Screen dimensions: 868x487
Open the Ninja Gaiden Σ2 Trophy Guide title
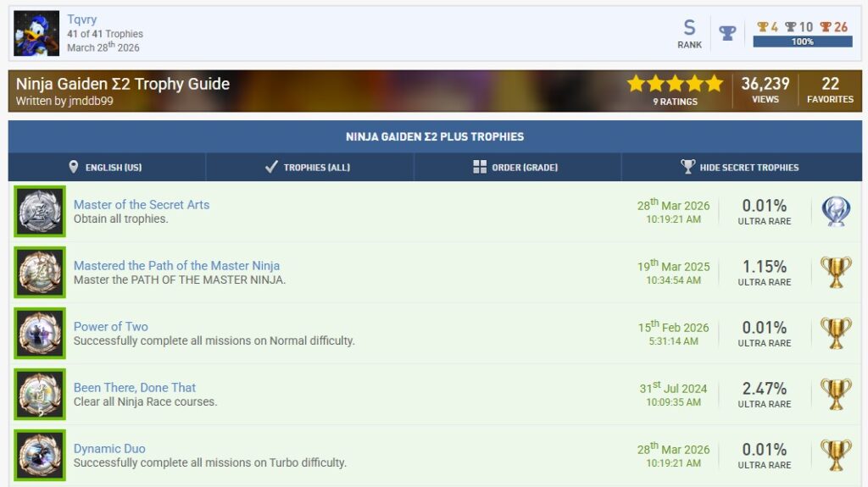[x=123, y=84]
